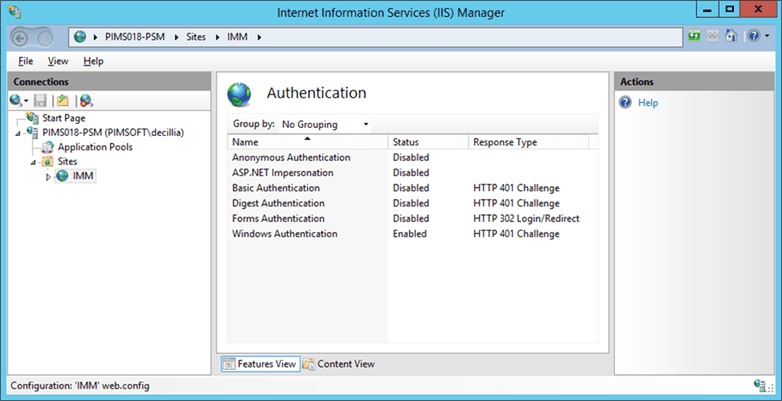Sort by the Response Type column header
The height and width of the screenshot is (401, 782).
pos(529,142)
